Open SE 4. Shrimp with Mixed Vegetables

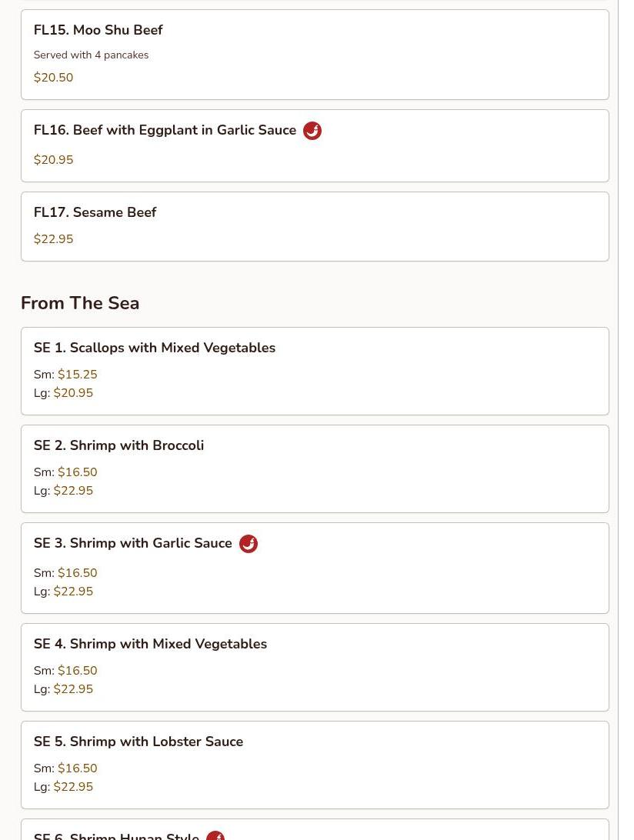(150, 644)
